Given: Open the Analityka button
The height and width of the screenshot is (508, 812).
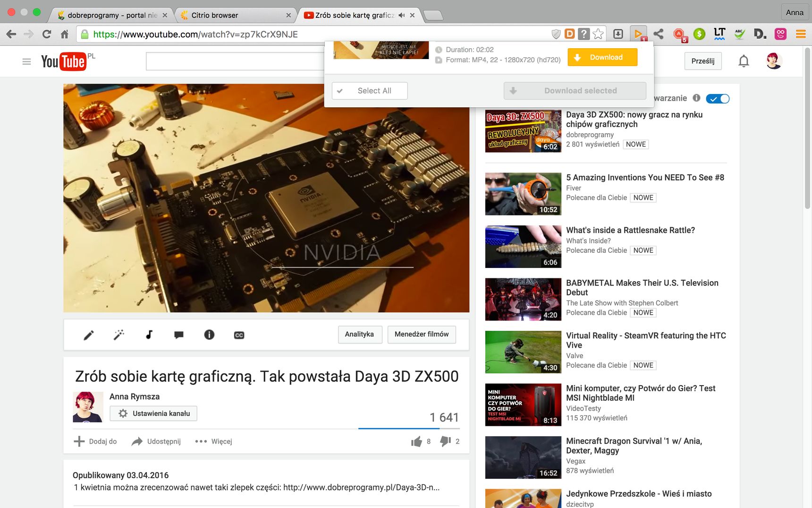Looking at the screenshot, I should coord(360,334).
